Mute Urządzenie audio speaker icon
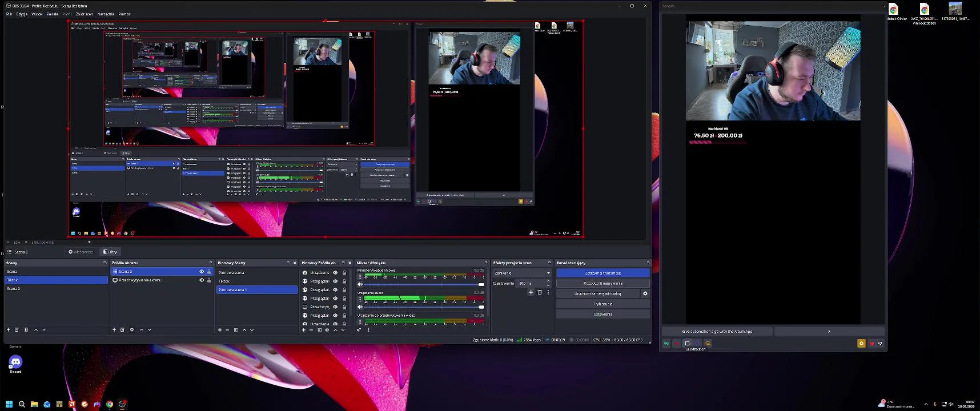 click(x=360, y=307)
